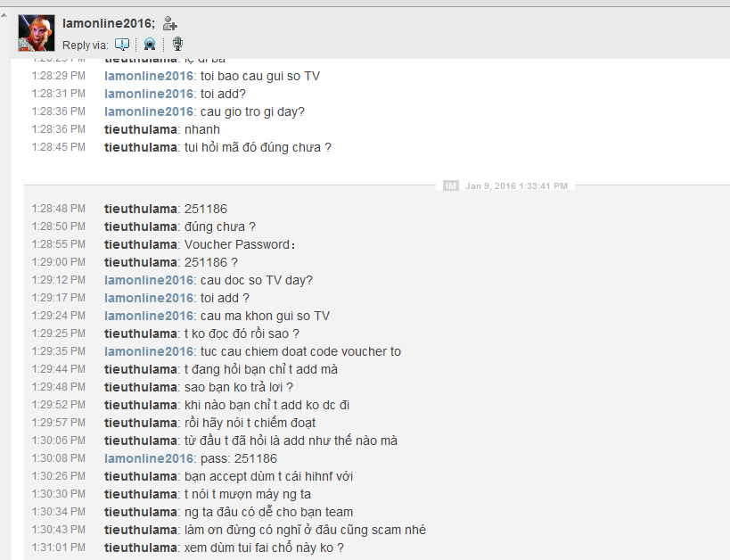Click the IM badge on the date separator
Screen dimensions: 730x560
click(450, 185)
